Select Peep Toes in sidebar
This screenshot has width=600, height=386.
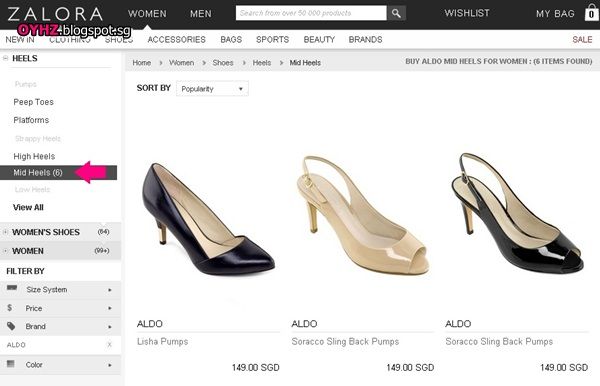click(x=34, y=102)
